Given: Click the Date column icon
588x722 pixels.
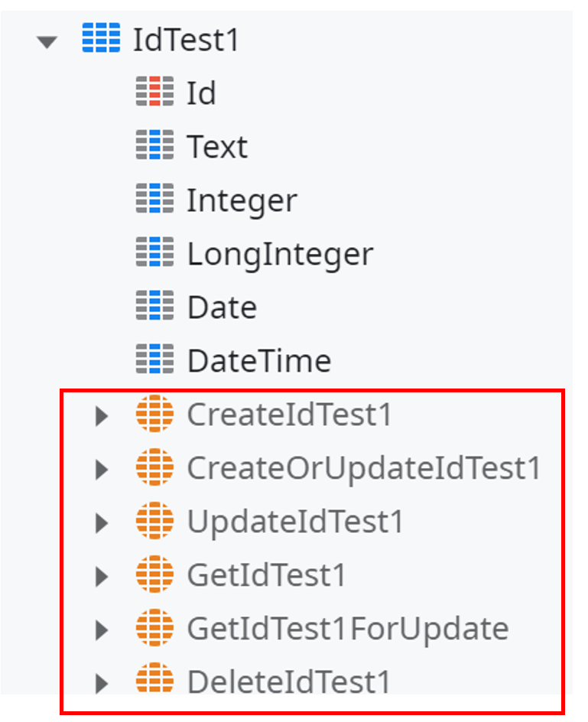Looking at the screenshot, I should pos(154,306).
